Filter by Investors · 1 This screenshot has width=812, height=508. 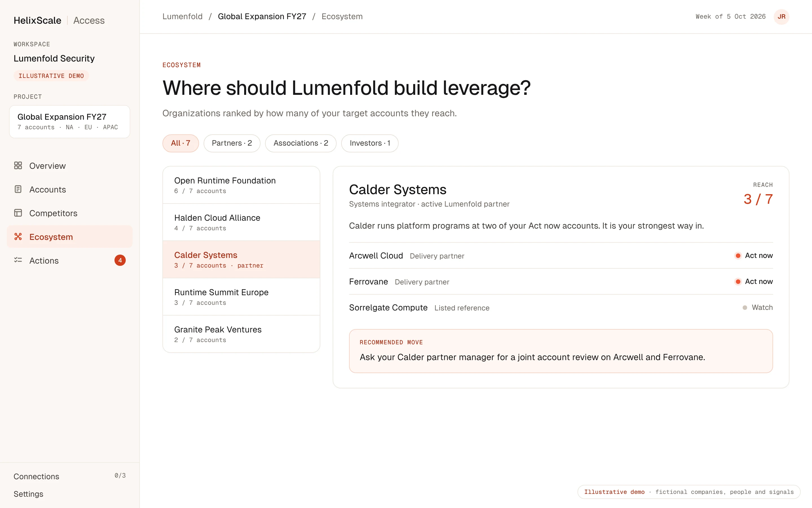click(370, 143)
